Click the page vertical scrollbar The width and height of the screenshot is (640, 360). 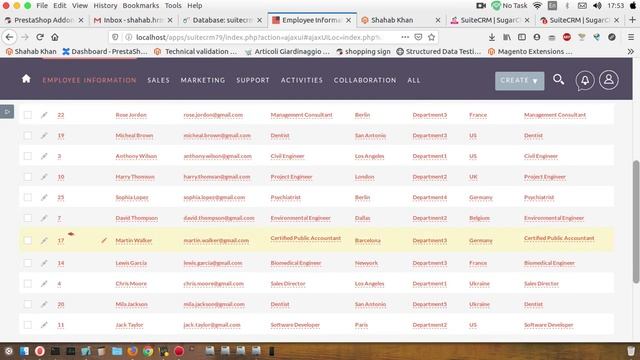click(x=636, y=222)
